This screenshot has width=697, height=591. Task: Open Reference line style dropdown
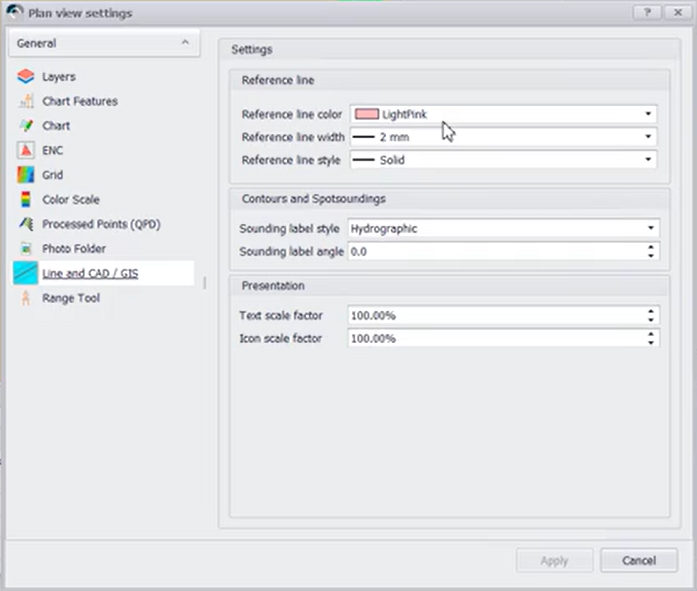tap(503, 160)
